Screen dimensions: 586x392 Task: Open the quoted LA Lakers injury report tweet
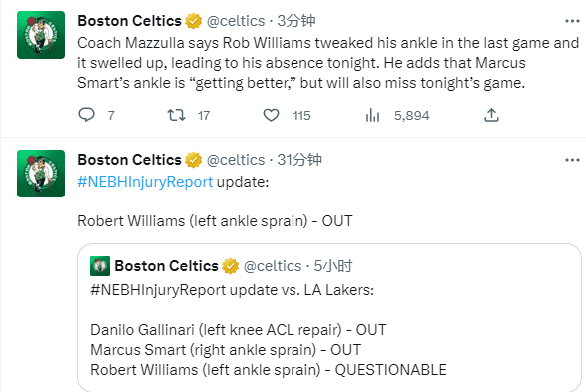click(329, 318)
